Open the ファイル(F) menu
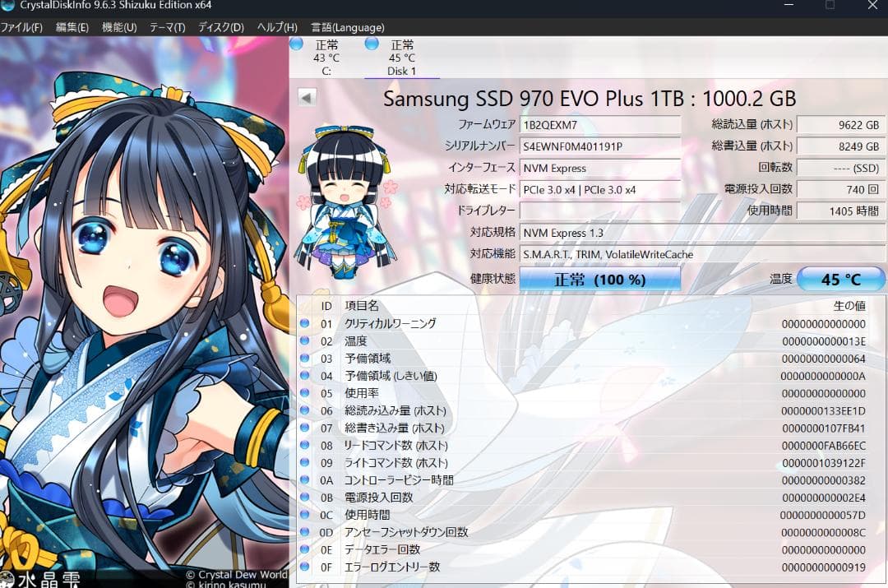Viewport: 888px width, 588px height. 22,27
